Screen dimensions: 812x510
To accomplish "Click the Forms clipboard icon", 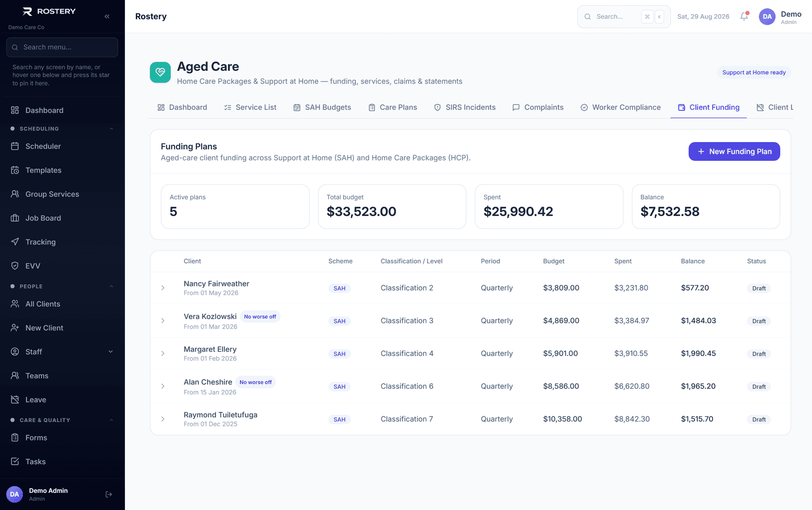I will pyautogui.click(x=15, y=438).
